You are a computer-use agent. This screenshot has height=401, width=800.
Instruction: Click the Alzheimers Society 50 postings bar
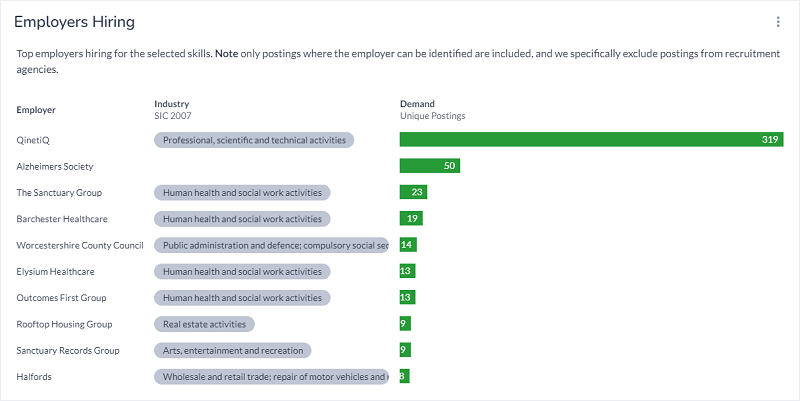(429, 166)
